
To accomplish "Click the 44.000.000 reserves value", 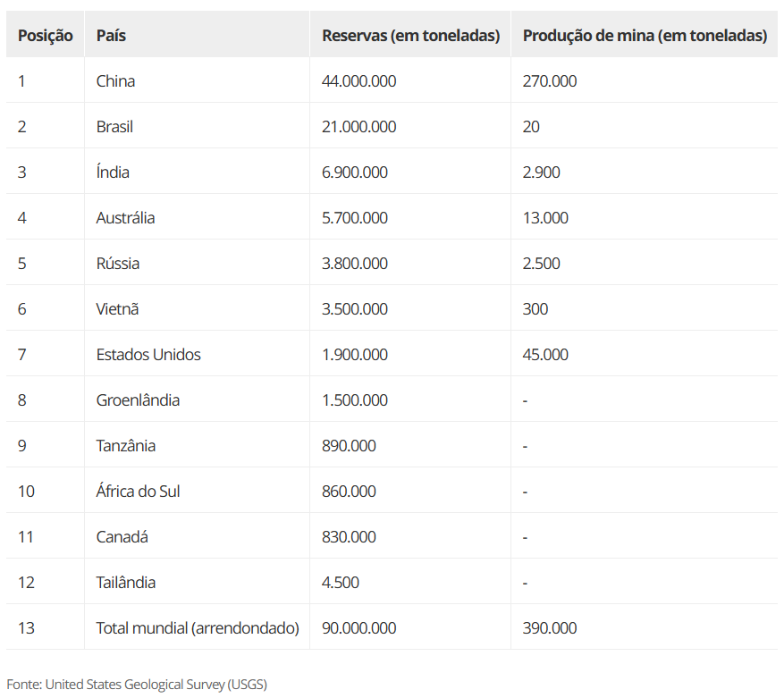I will (358, 81).
